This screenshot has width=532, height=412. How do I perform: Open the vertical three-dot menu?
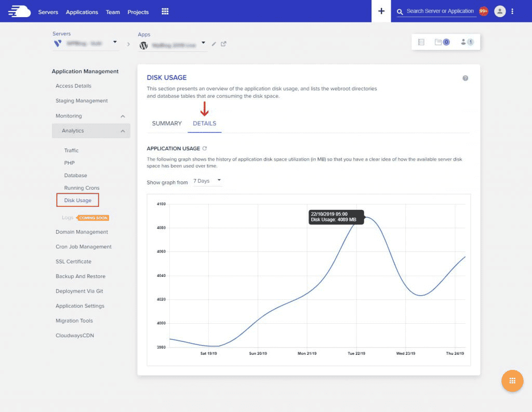(512, 11)
